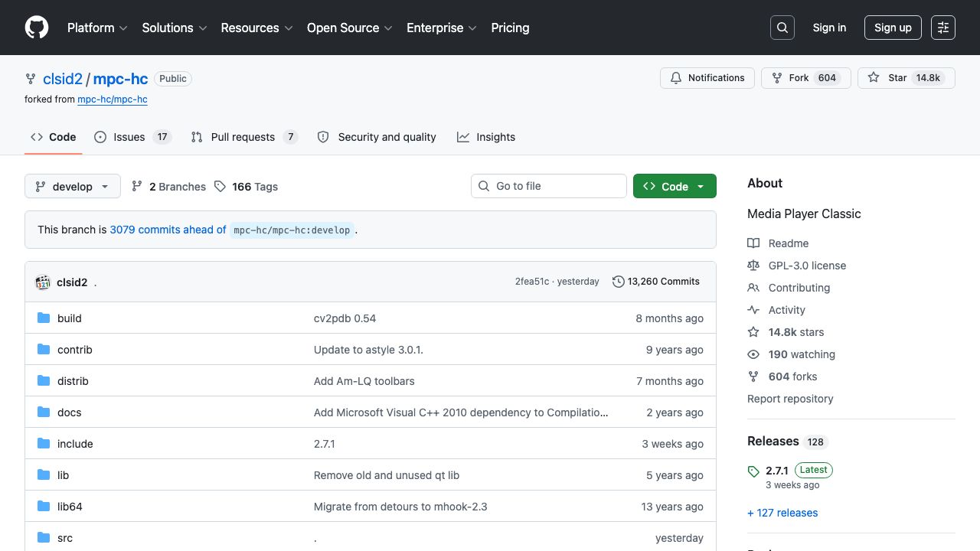The width and height of the screenshot is (980, 551).
Task: Click commit message "Add Am-LQ toolbars"
Action: 364,381
